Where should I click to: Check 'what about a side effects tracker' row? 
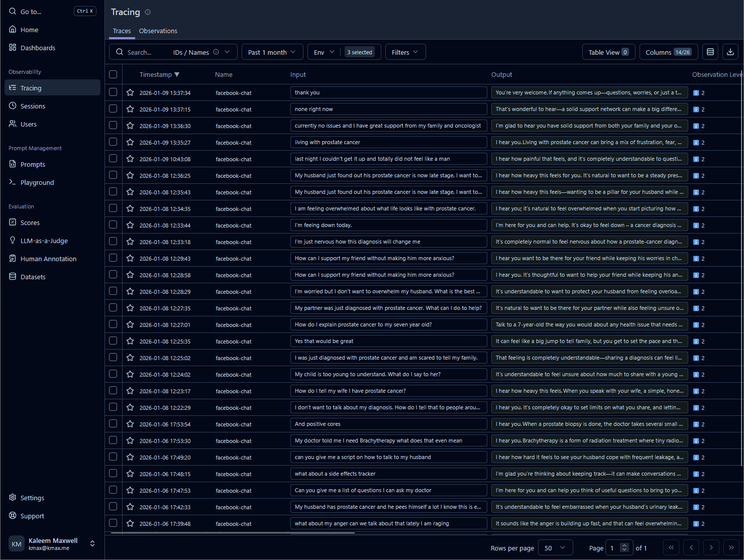click(x=113, y=473)
